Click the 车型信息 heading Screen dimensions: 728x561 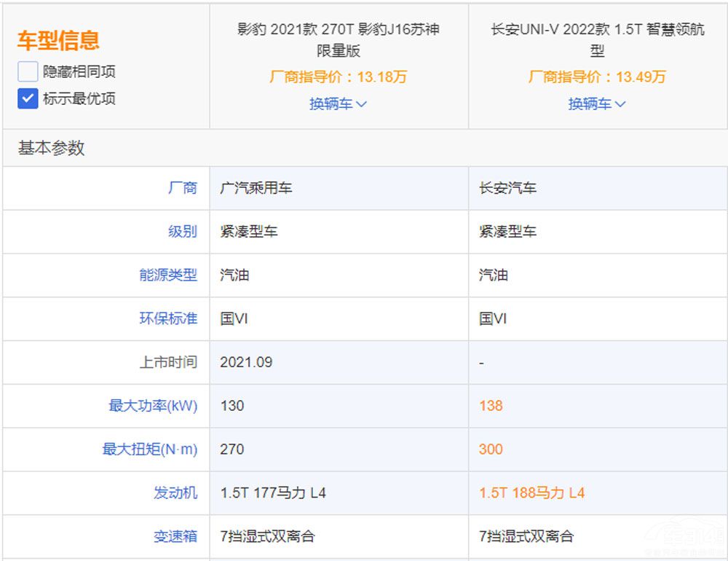(x=58, y=41)
